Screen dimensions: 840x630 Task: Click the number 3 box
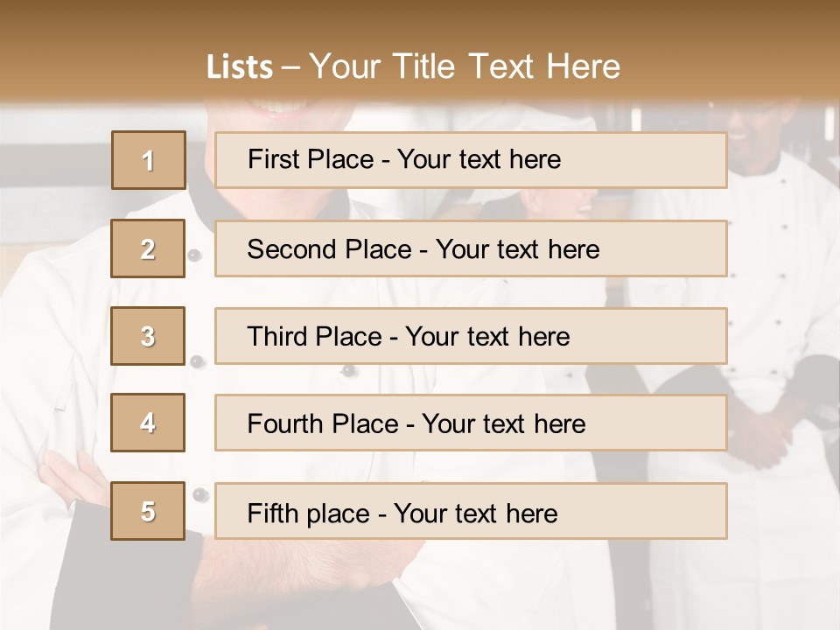148,336
